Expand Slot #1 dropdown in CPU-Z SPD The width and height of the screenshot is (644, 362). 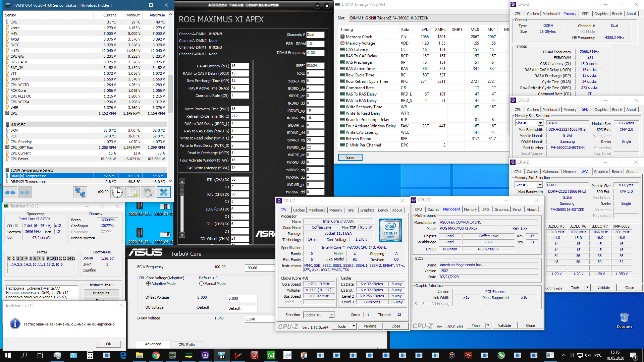click(540, 123)
